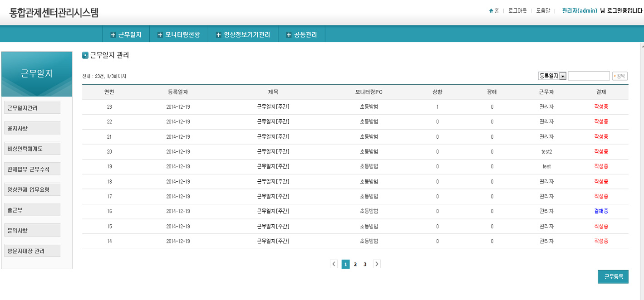Go to previous page arrow
This screenshot has width=644, height=300.
click(x=334, y=264)
